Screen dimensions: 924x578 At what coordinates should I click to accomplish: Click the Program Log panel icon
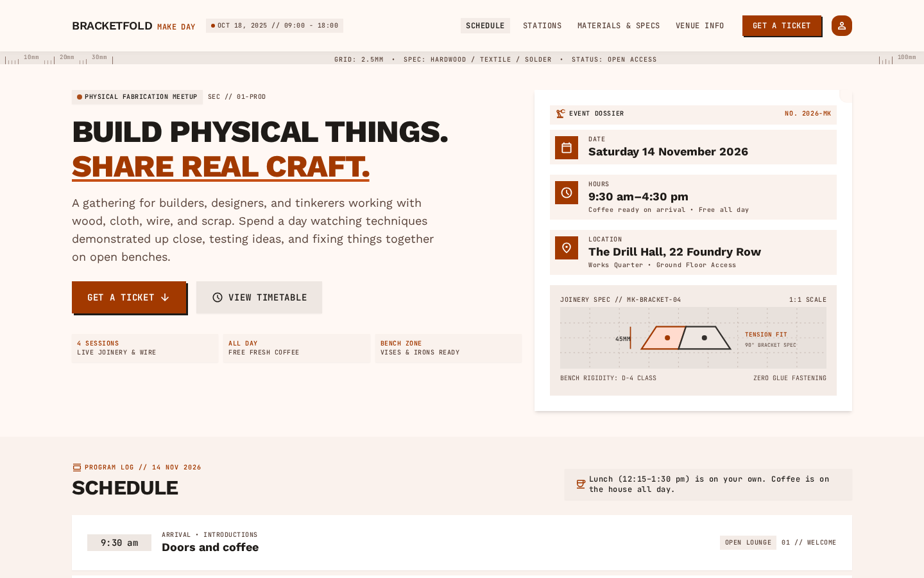[x=77, y=468]
